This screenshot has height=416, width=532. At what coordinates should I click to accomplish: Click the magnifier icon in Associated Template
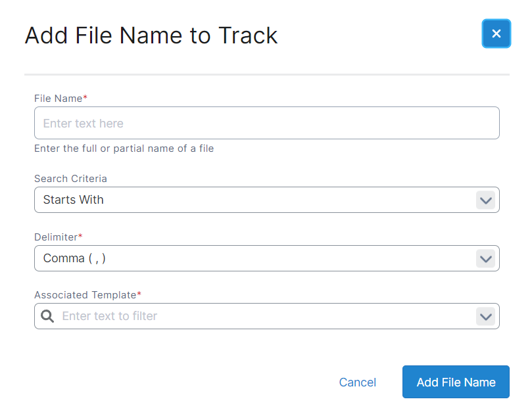(47, 316)
